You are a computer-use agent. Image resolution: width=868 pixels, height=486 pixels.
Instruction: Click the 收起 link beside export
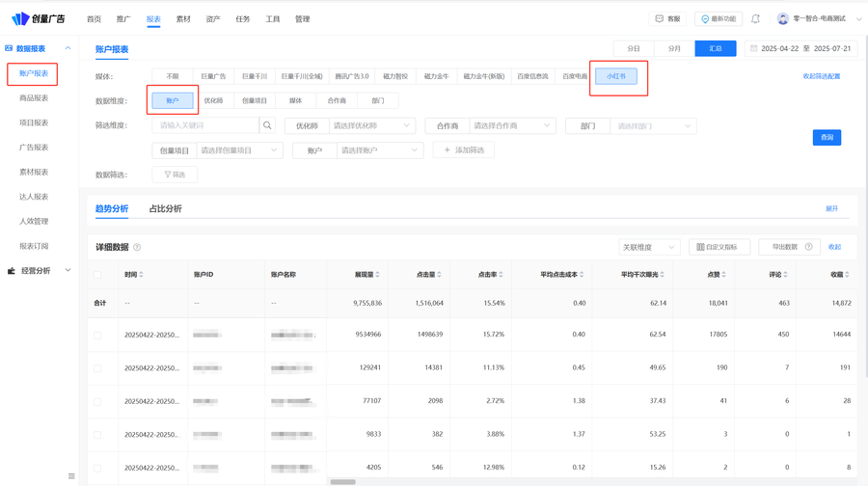(x=834, y=247)
